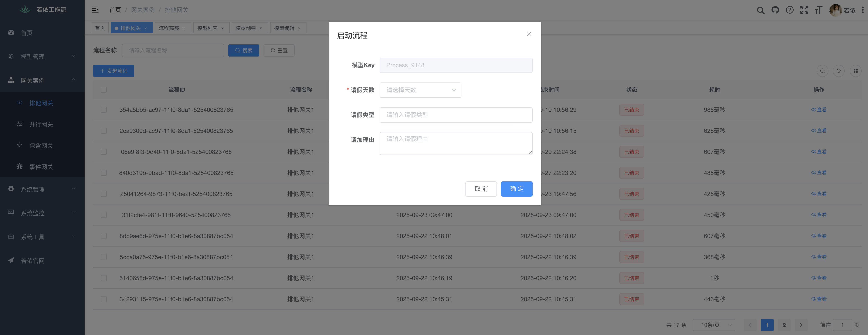Screen dimensions: 868x335
Task: Check the row 354a5bb5-ac97 checkbox
Action: point(104,109)
